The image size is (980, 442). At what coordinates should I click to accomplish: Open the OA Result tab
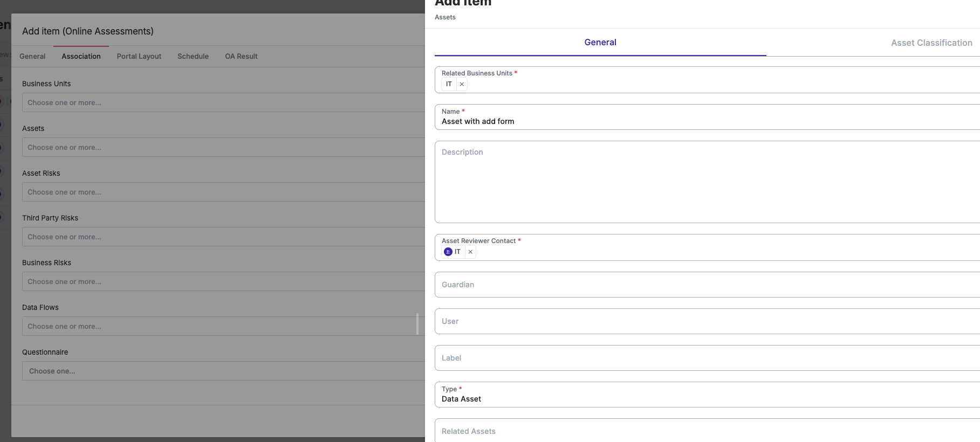[x=241, y=56]
